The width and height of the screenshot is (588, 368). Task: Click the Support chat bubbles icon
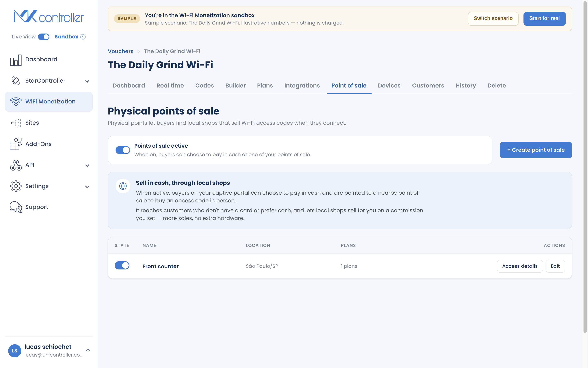(16, 207)
